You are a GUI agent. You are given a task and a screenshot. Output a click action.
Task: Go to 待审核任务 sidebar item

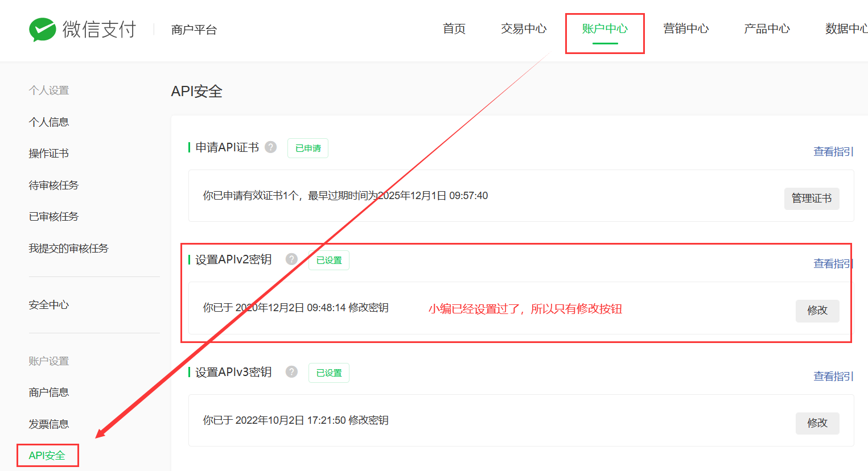click(54, 185)
